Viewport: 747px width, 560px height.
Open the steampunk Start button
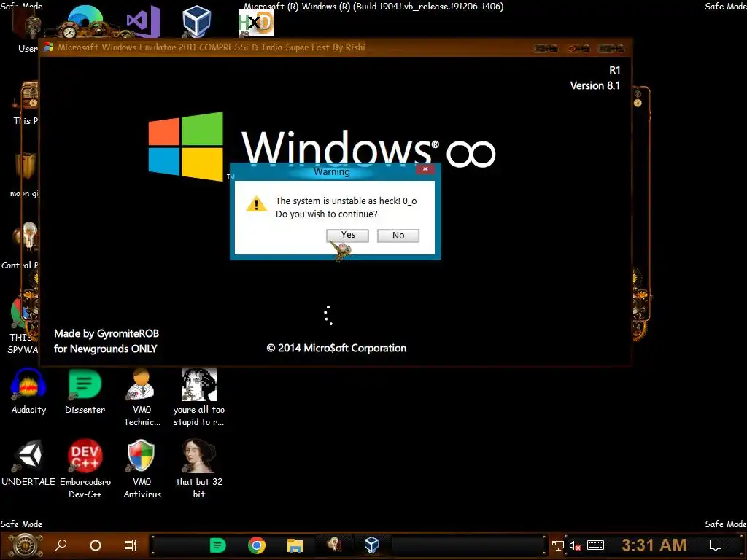coord(25,545)
